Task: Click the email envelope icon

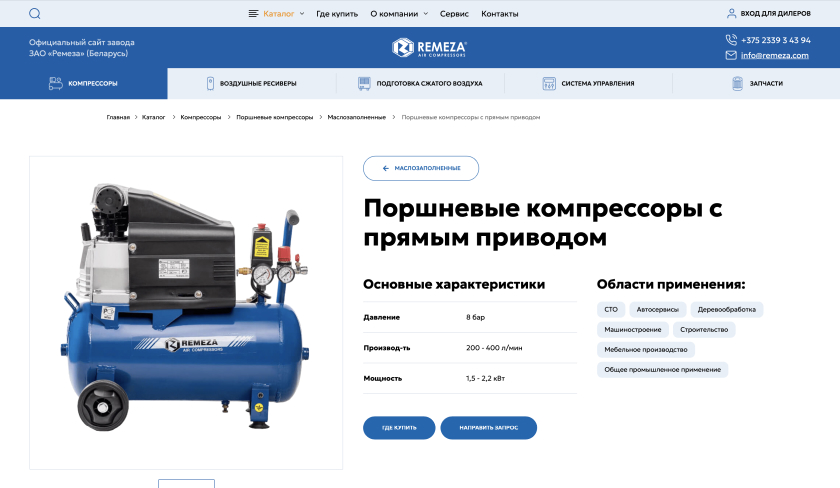Action: (731, 55)
